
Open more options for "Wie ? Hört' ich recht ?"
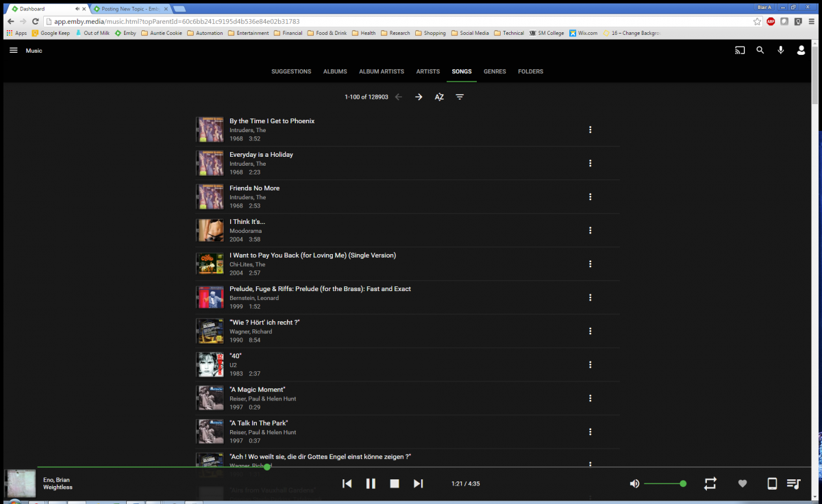coord(590,331)
